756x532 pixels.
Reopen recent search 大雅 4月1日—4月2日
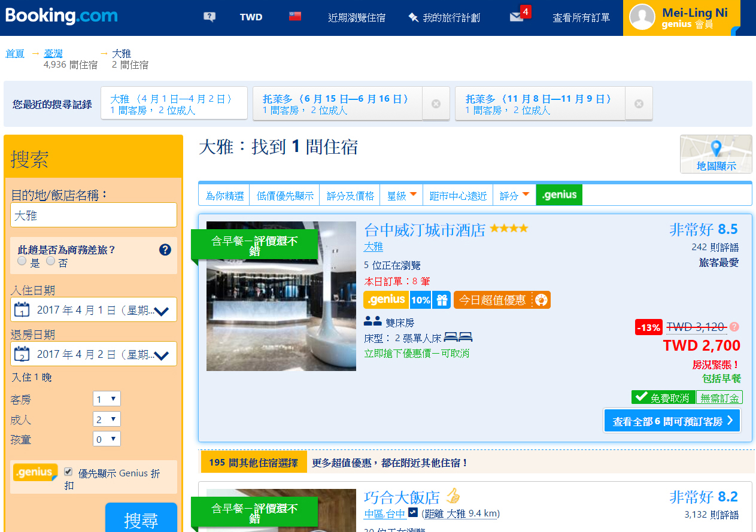coord(174,104)
